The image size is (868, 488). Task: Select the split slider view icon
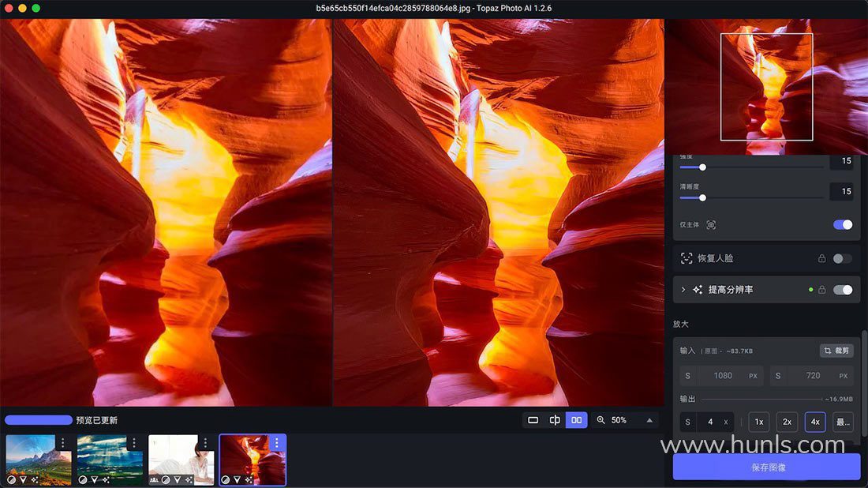click(555, 420)
